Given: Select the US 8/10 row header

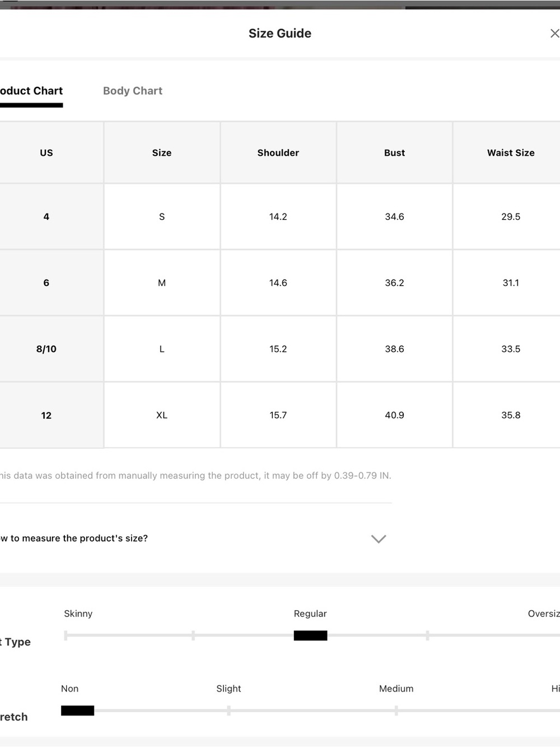Looking at the screenshot, I should 46,349.
